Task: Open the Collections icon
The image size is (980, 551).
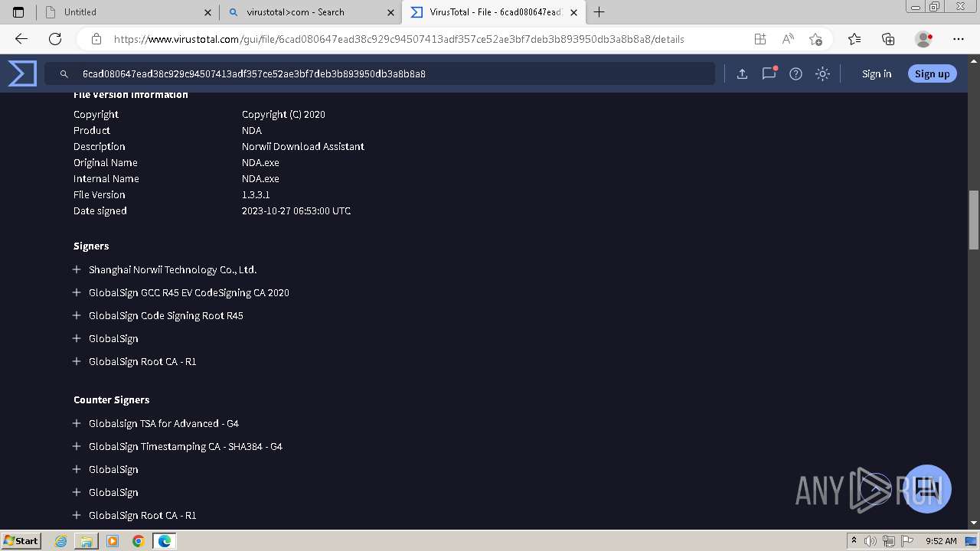Action: click(888, 39)
